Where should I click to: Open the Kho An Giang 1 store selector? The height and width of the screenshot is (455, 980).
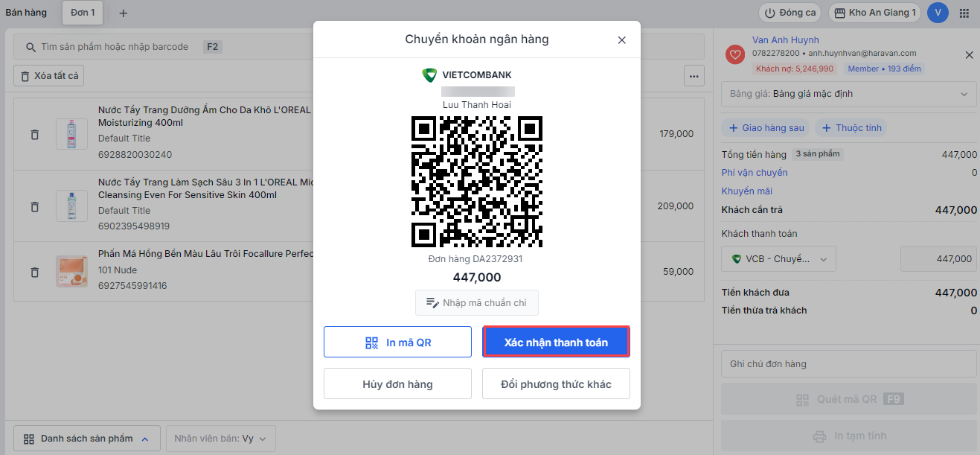[874, 13]
